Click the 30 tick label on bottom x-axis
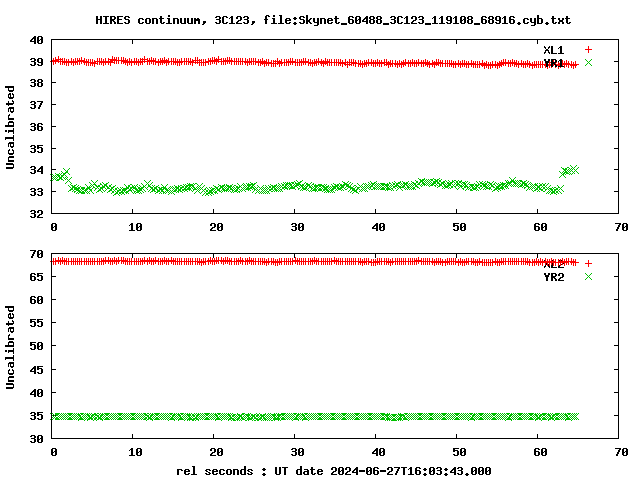Viewport: 640px width, 480px height. coord(296,453)
